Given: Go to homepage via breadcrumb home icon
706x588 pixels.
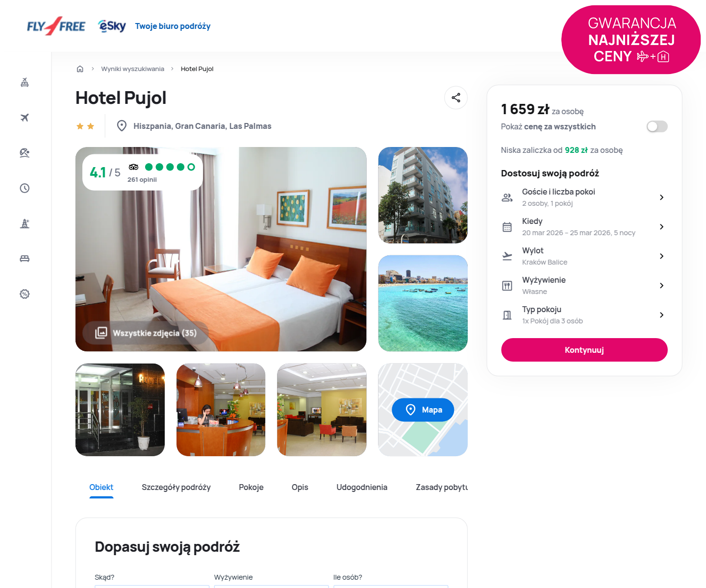Looking at the screenshot, I should tap(80, 69).
